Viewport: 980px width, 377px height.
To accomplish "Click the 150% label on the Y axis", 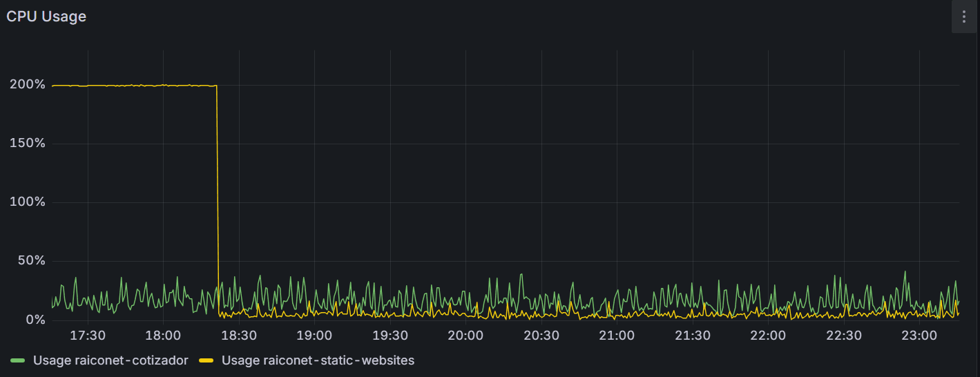I will (28, 144).
